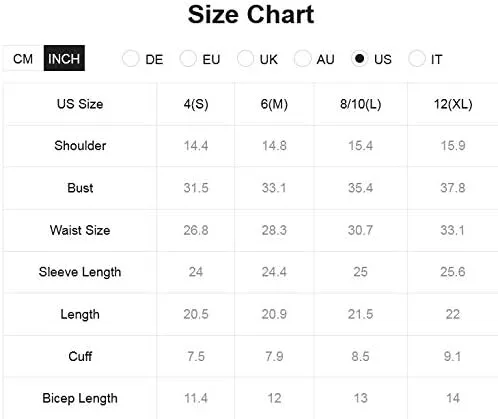Click the 6(M) column header
498x419 pixels.
click(274, 104)
